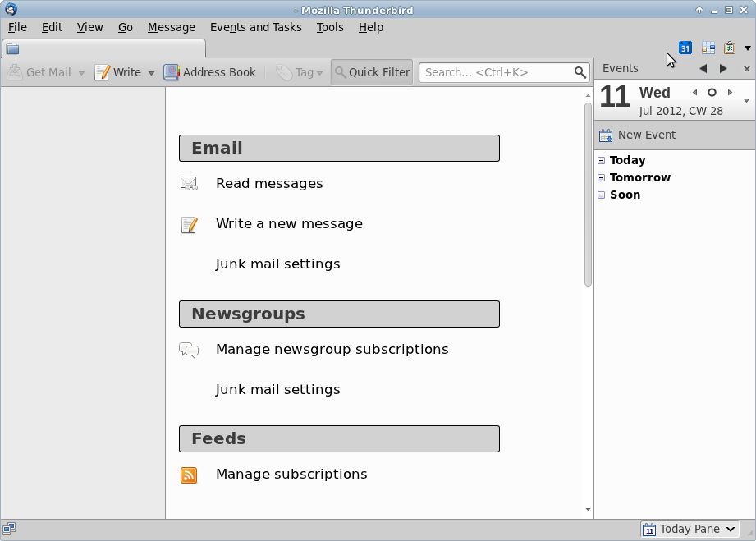
Task: Go to the next day in mini-day header
Action: click(x=730, y=92)
